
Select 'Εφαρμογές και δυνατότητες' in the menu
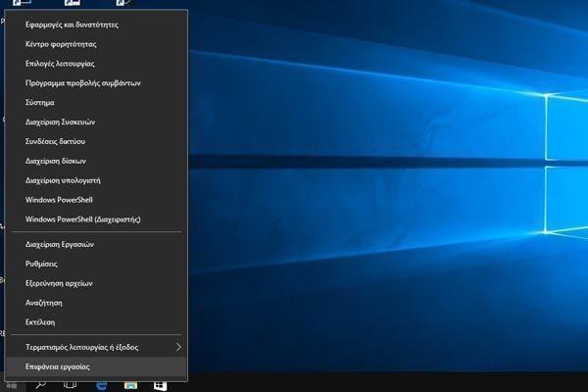point(96,24)
